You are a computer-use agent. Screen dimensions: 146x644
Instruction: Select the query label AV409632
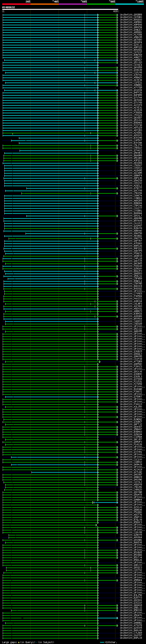pos(8,7)
